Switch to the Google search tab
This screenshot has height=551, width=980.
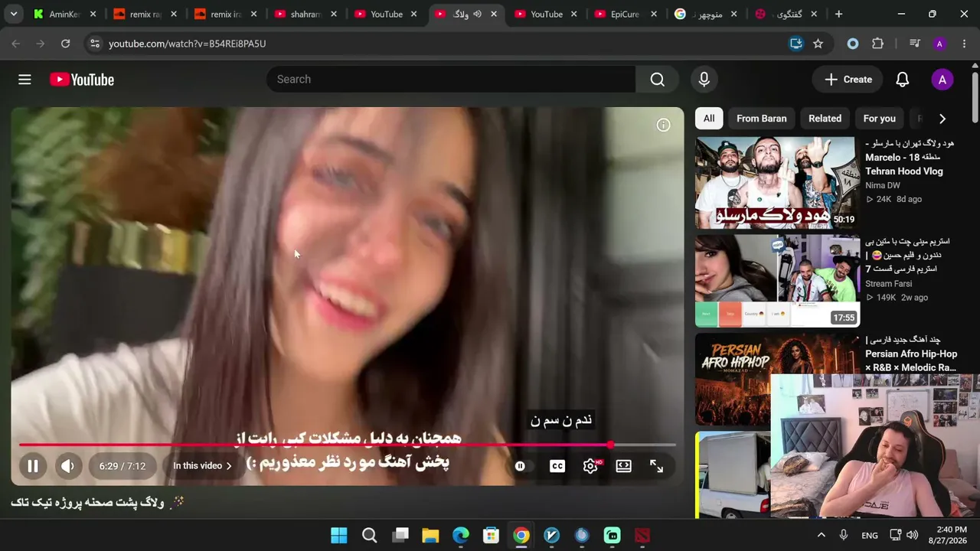click(x=706, y=14)
